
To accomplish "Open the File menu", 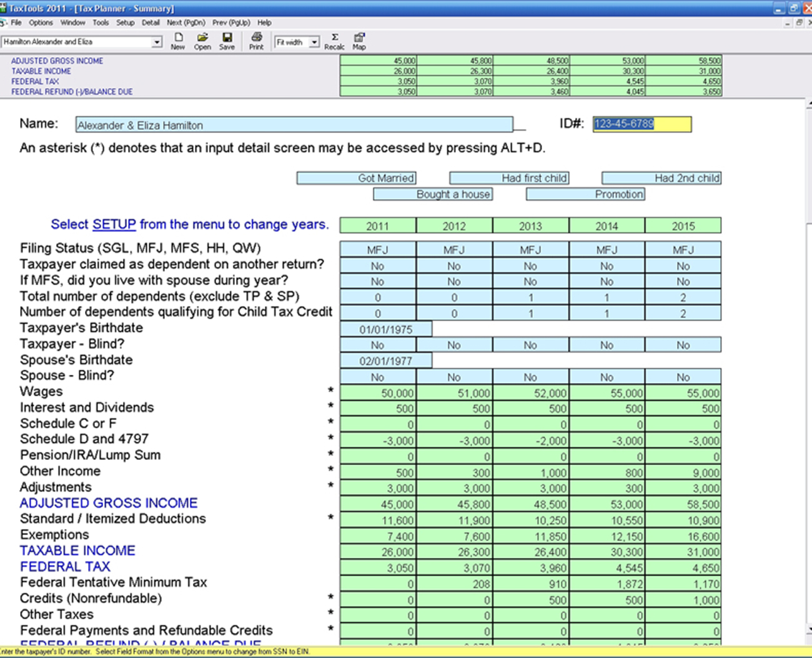I will [16, 22].
